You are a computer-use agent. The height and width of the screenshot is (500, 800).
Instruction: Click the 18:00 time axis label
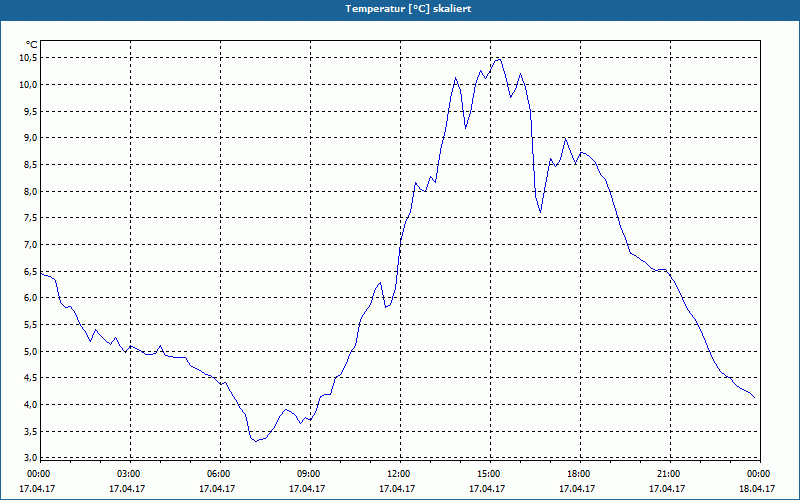[581, 474]
